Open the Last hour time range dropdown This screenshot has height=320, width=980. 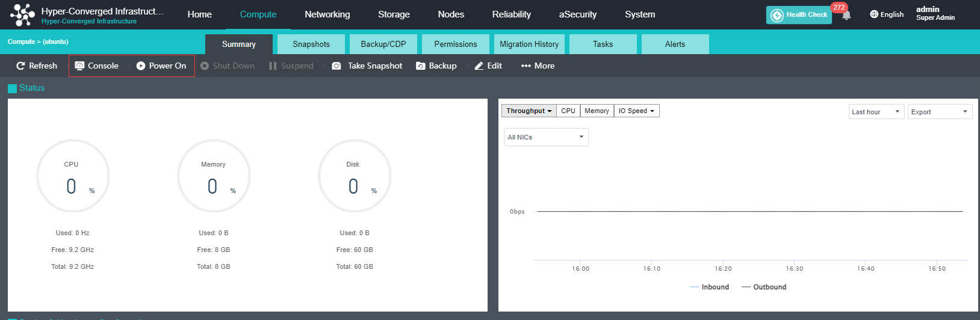pos(876,112)
